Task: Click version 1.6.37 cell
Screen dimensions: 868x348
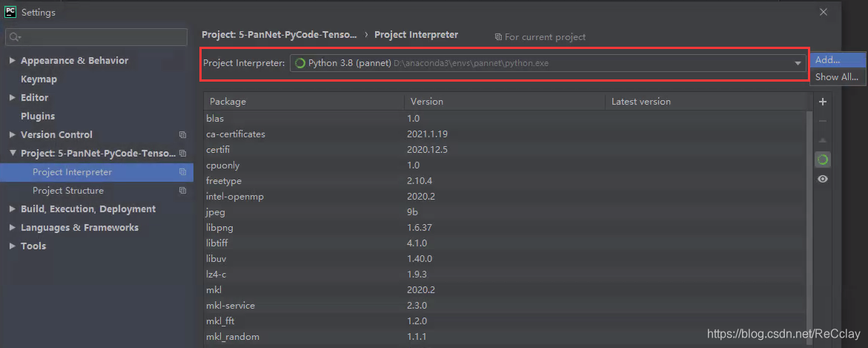Action: [420, 228]
